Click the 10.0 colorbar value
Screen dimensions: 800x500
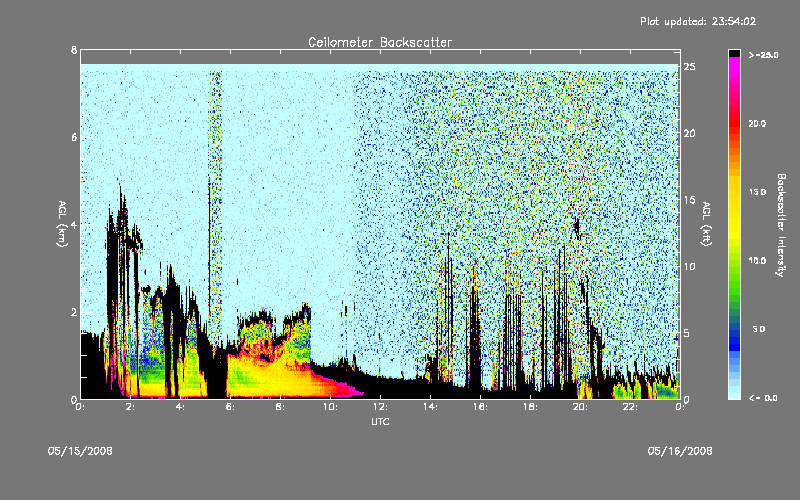(757, 261)
